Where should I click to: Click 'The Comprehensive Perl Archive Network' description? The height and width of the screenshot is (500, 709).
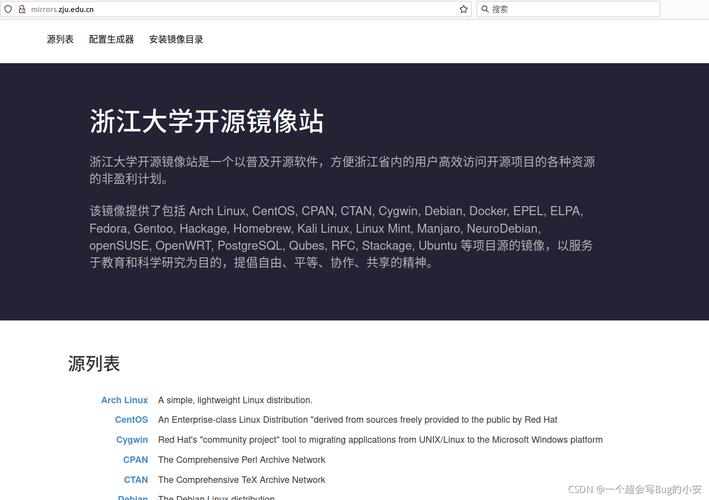coord(241,460)
